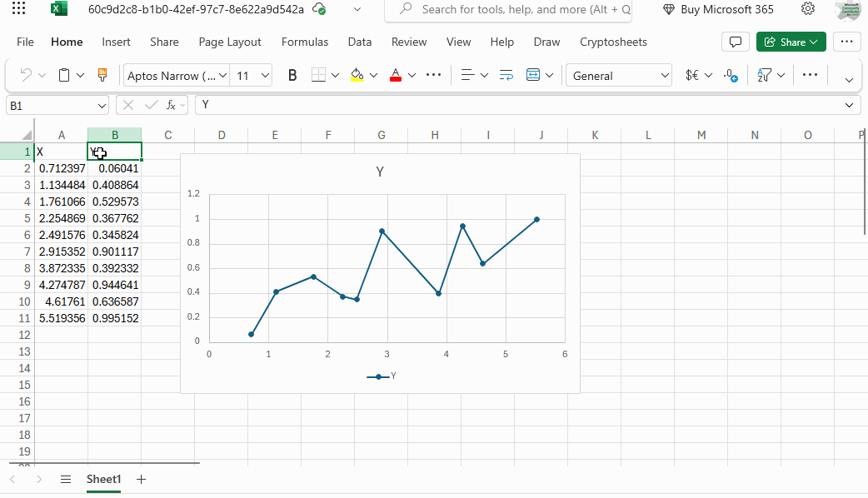Open the document title dropdown chevron

(357, 9)
